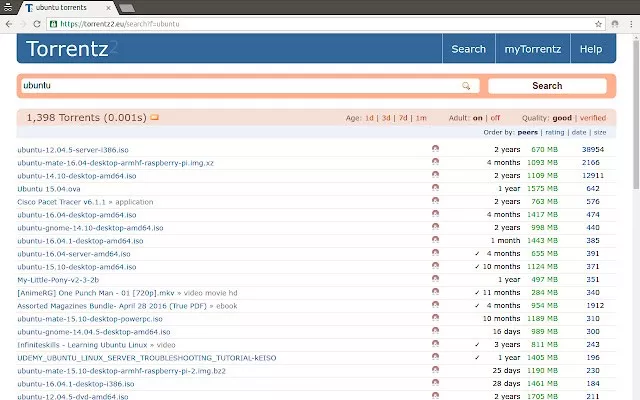The height and width of the screenshot is (400, 640).
Task: Open the Help header menu item
Action: [591, 49]
